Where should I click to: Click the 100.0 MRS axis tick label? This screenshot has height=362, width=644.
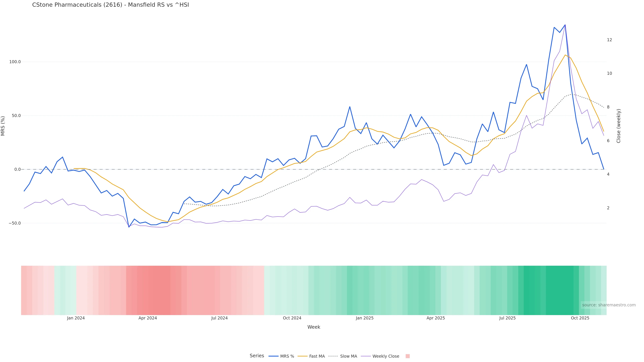15,62
